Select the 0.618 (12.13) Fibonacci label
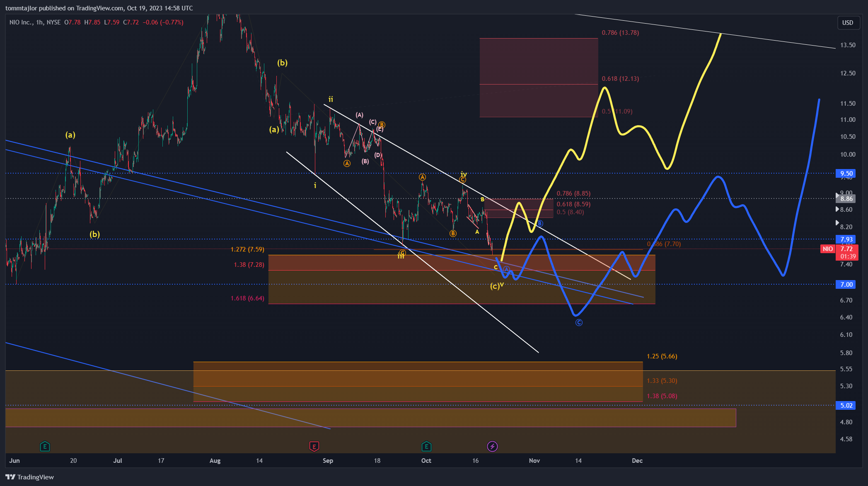This screenshot has height=486, width=868. pos(620,79)
